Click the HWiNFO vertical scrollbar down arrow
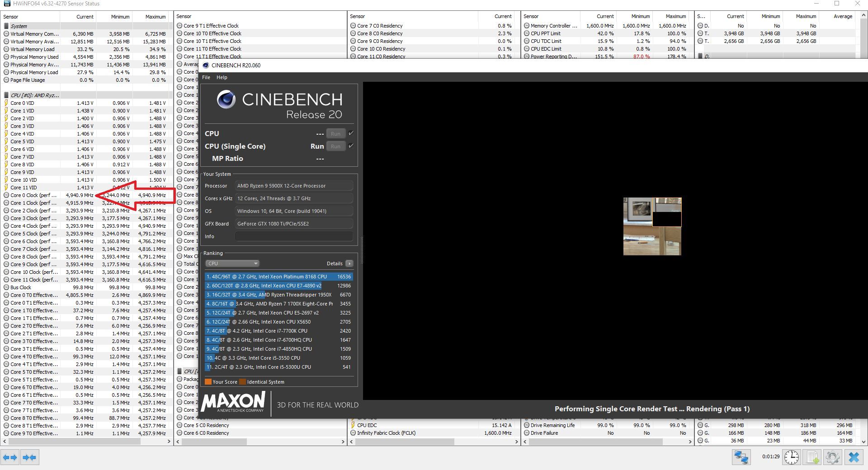 (x=863, y=442)
